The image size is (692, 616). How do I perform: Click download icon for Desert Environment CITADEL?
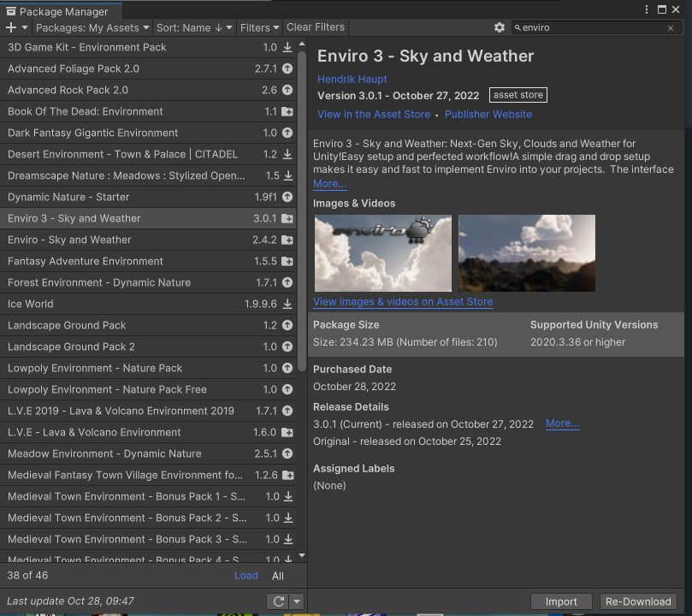tap(287, 154)
